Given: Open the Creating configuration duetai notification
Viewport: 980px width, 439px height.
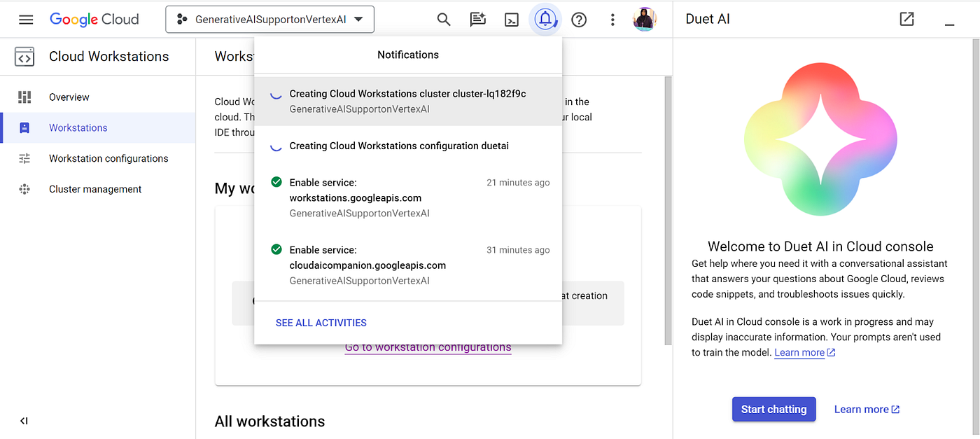Looking at the screenshot, I should (408, 146).
